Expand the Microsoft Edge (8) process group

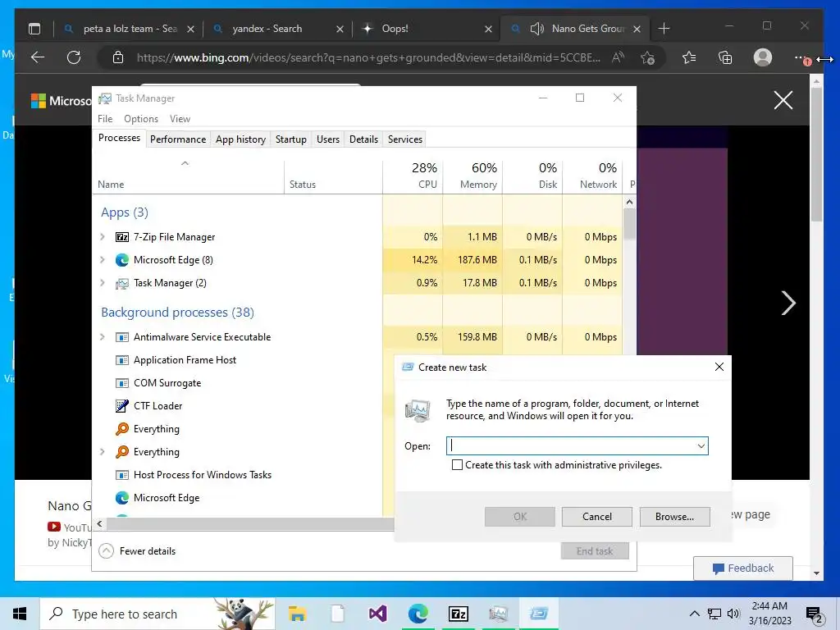click(103, 260)
